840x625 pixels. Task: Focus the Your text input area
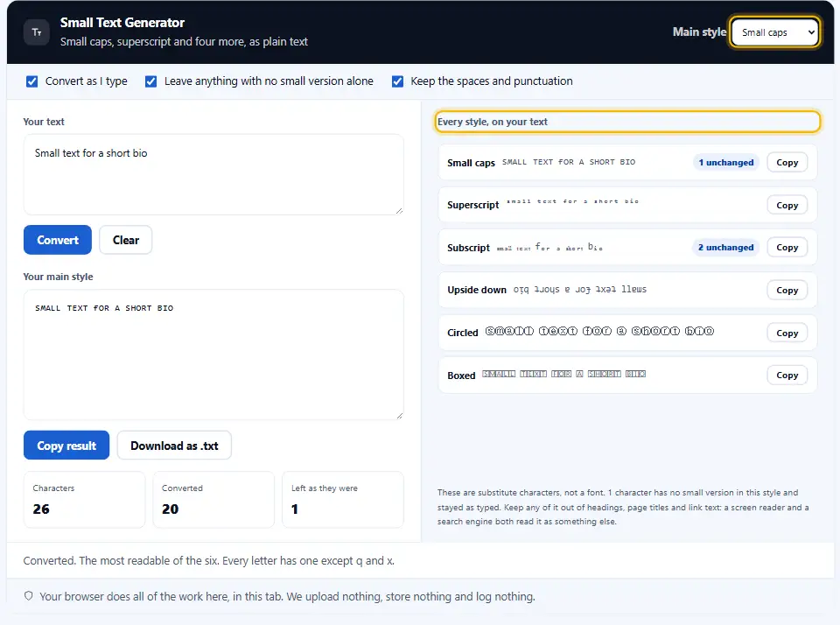pos(213,175)
